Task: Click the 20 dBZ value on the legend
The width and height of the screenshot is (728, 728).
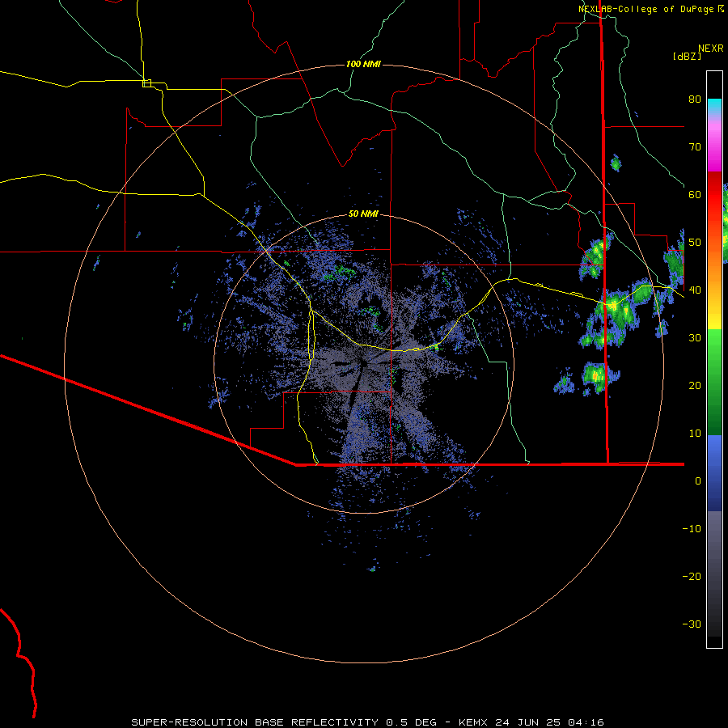Action: [695, 386]
